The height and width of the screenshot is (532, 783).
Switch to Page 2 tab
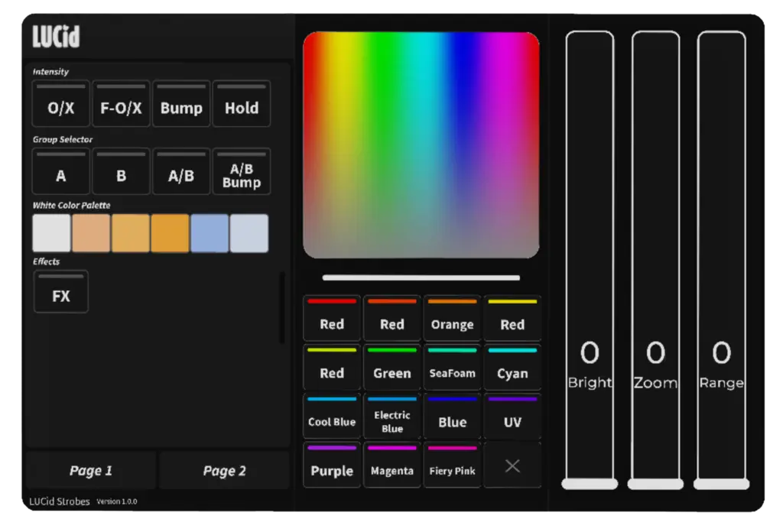coord(225,471)
